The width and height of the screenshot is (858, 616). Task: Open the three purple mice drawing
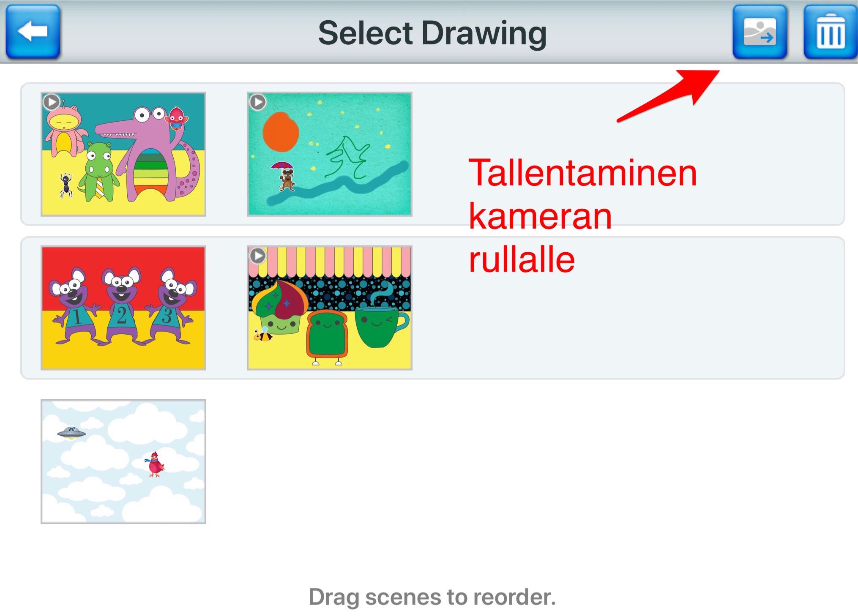[x=123, y=308]
